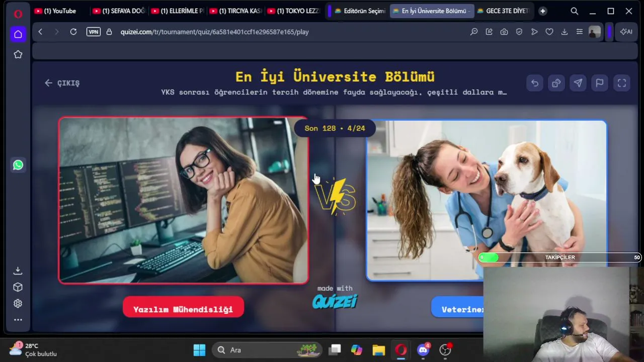Open the bookmarks star in the sidebar
The width and height of the screenshot is (644, 362).
click(18, 54)
